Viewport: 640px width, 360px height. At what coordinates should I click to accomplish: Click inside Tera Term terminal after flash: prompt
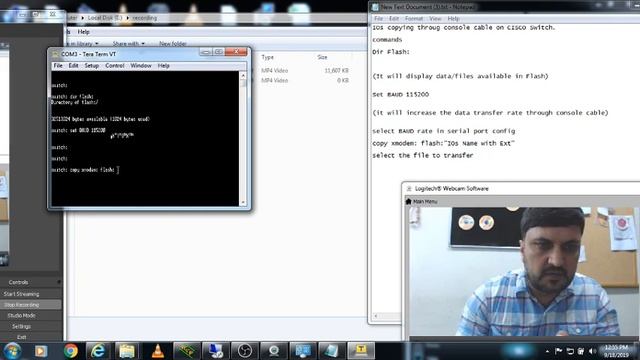pyautogui.click(x=118, y=170)
